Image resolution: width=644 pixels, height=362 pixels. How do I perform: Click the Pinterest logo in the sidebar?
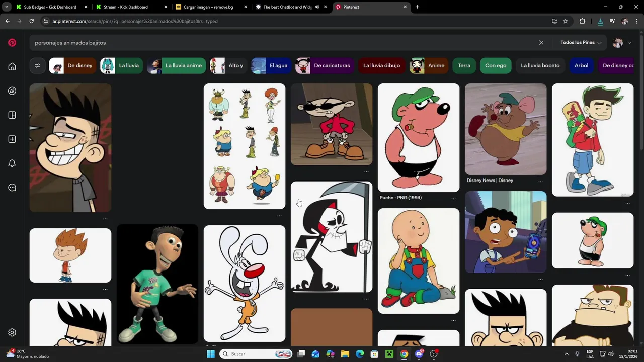point(12,43)
